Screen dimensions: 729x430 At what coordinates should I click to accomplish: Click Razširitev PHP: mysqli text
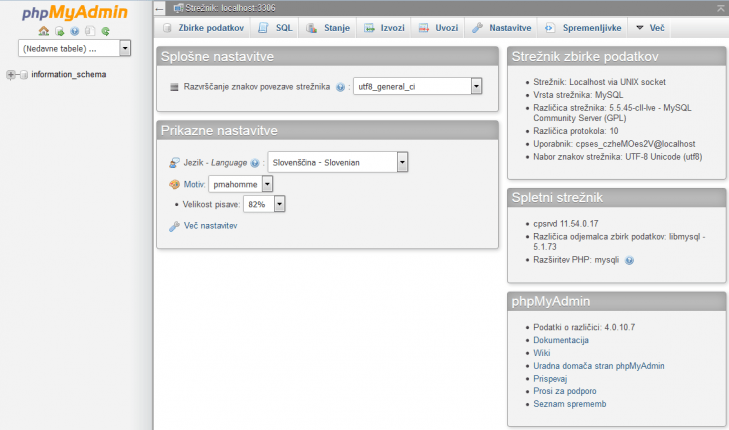coord(576,260)
